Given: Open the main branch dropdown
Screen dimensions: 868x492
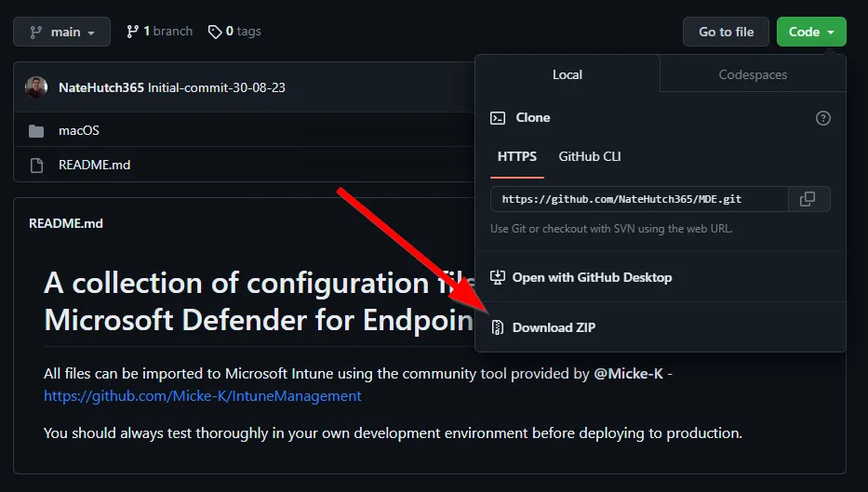Looking at the screenshot, I should [61, 33].
